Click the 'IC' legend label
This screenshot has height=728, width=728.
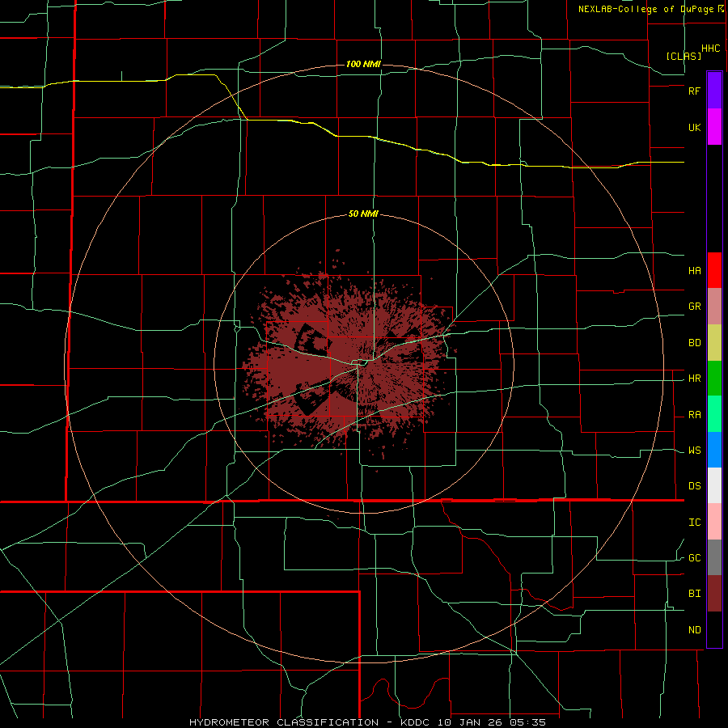coord(695,523)
